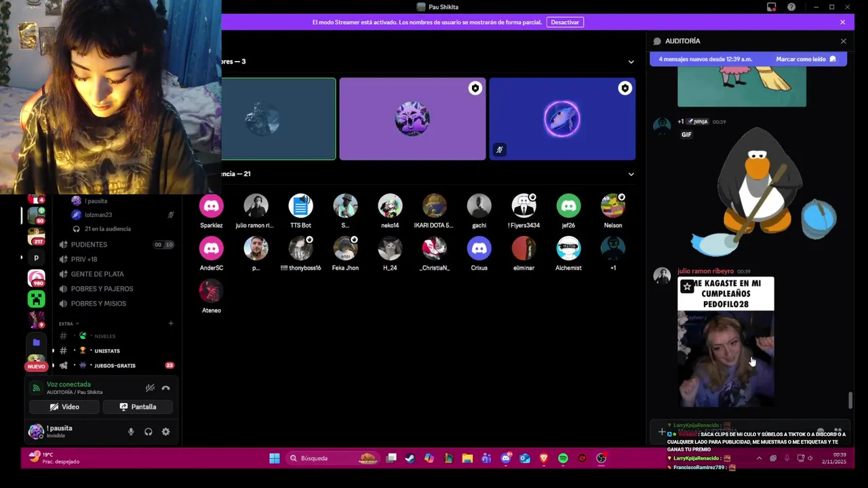Select audience member neko14
The width and height of the screenshot is (868, 488).
[x=390, y=211]
